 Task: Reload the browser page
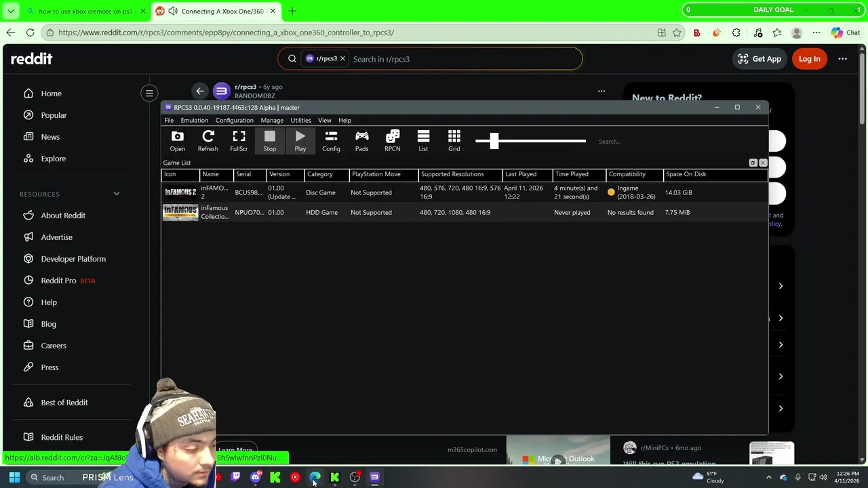30,33
